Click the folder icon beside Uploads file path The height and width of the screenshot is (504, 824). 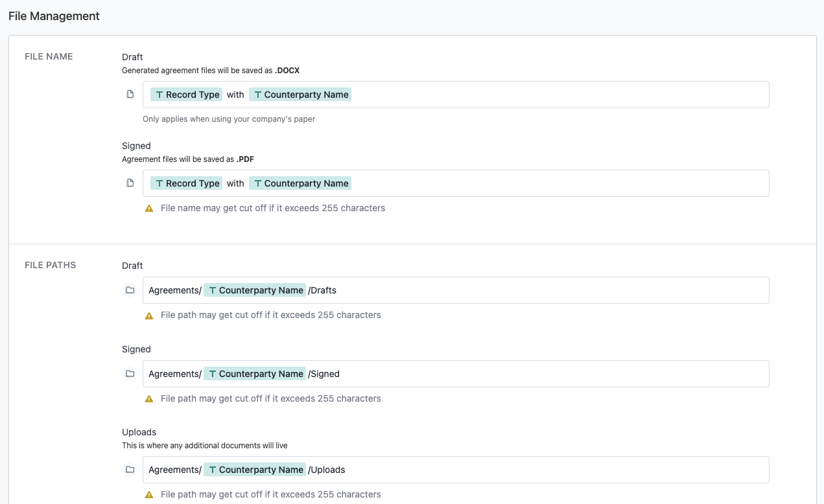(130, 470)
